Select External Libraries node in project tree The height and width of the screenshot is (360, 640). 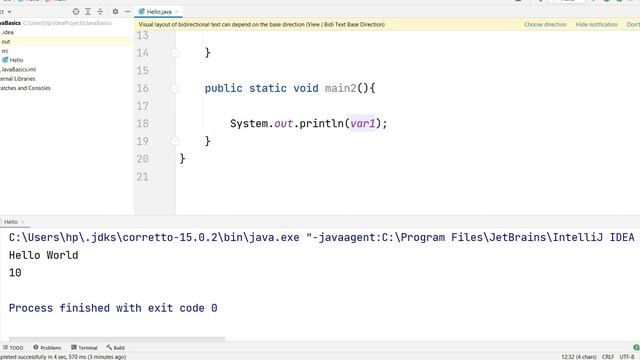coord(18,79)
